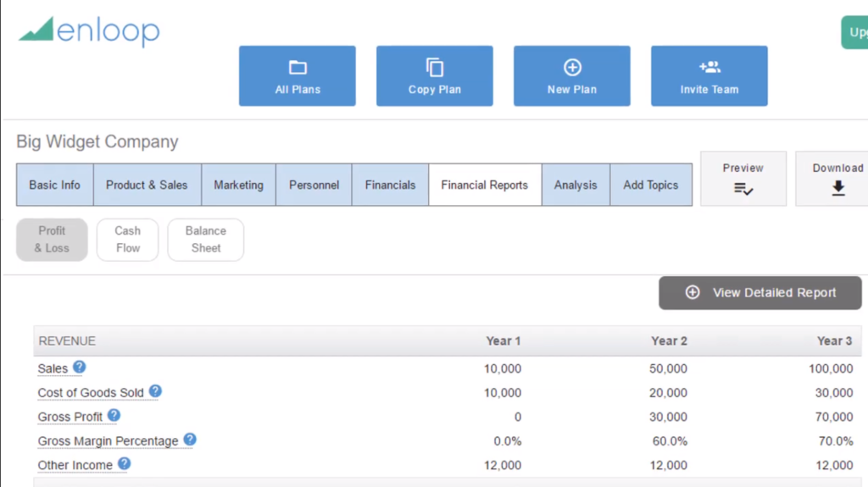Click help icon next to Other Income
Viewport: 868px width, 487px height.
coord(125,464)
